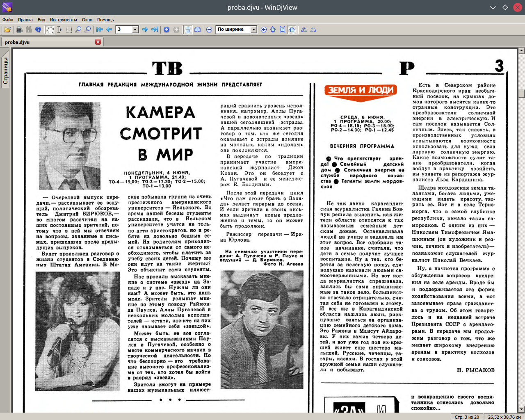Click the greyed Forward history button
The image size is (525, 420).
pos(176,30)
